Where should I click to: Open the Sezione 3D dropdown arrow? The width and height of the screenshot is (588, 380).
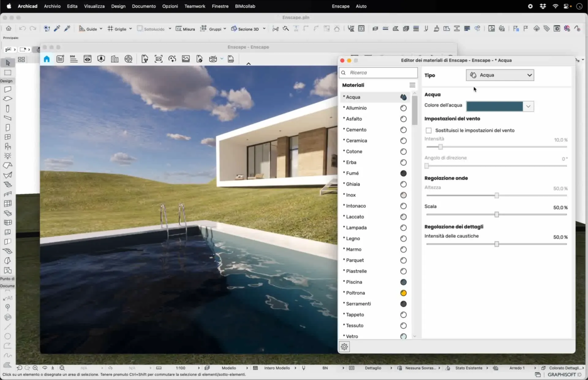point(264,29)
